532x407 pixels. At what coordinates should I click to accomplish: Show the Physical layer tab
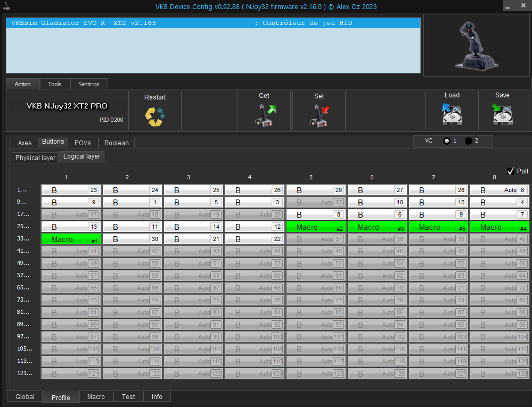pos(35,158)
